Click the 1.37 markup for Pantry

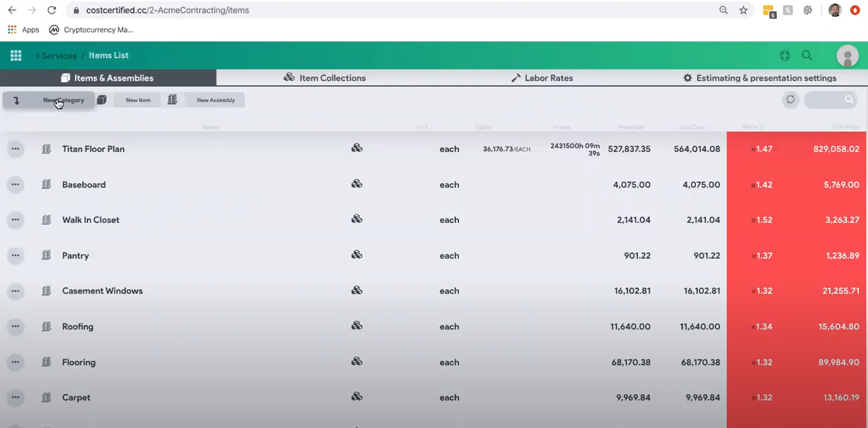pos(762,255)
